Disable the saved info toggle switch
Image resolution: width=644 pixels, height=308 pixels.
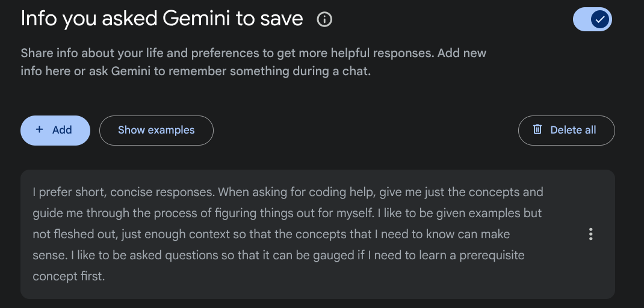point(592,20)
